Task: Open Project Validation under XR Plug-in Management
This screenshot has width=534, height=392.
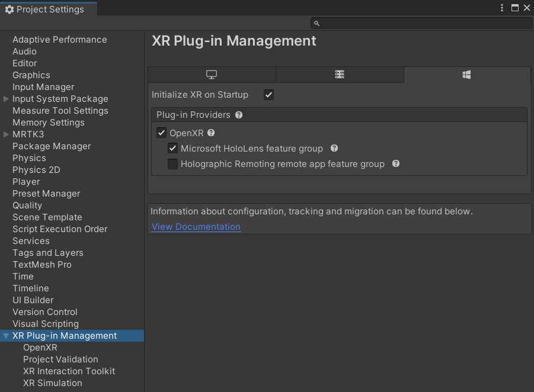Action: [x=60, y=359]
